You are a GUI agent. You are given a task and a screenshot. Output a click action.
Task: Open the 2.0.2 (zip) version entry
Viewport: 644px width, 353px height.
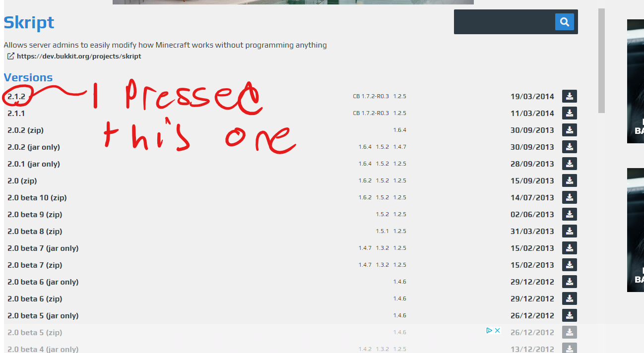(26, 130)
